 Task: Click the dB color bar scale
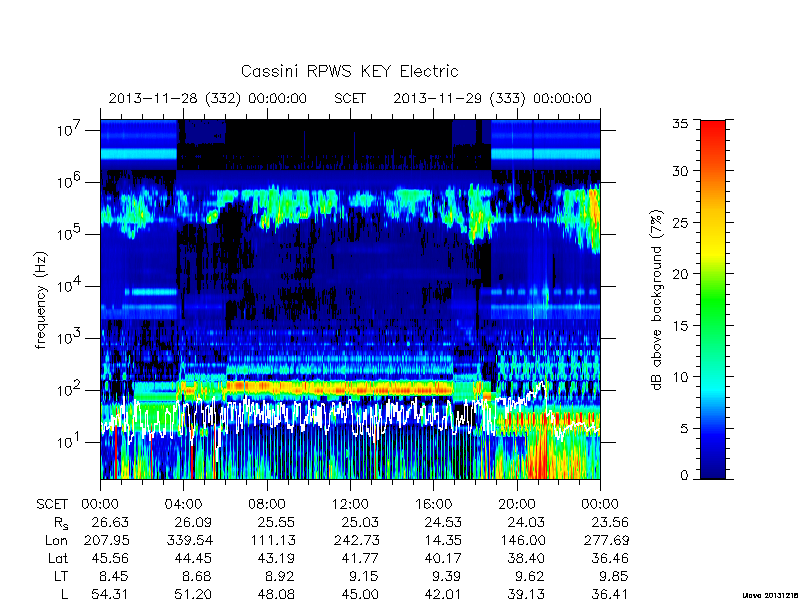(713, 299)
